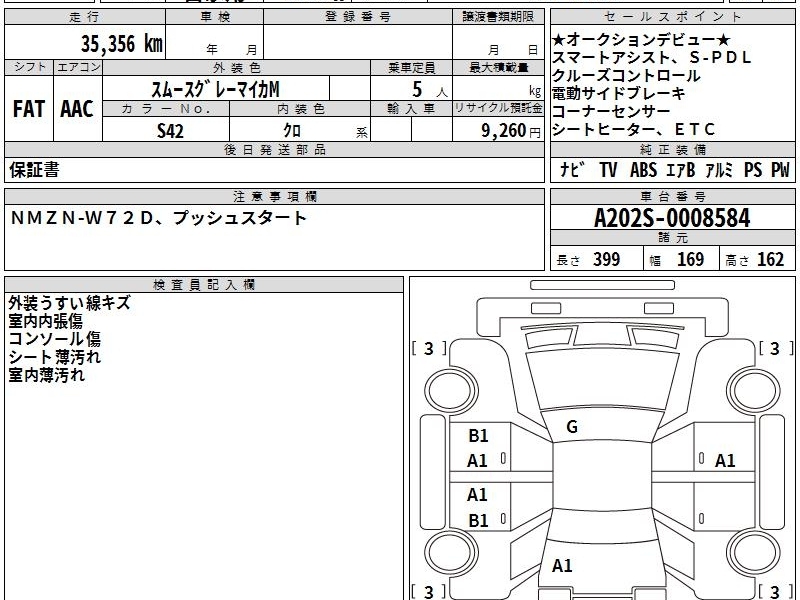Click the PW equipment item
The width and height of the screenshot is (800, 600).
(x=780, y=169)
